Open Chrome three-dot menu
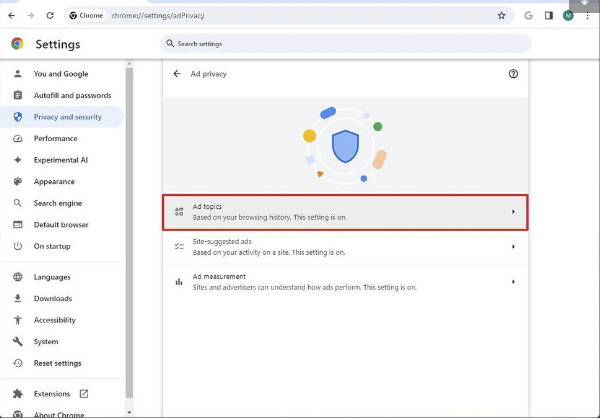This screenshot has height=419, width=600. click(x=587, y=16)
